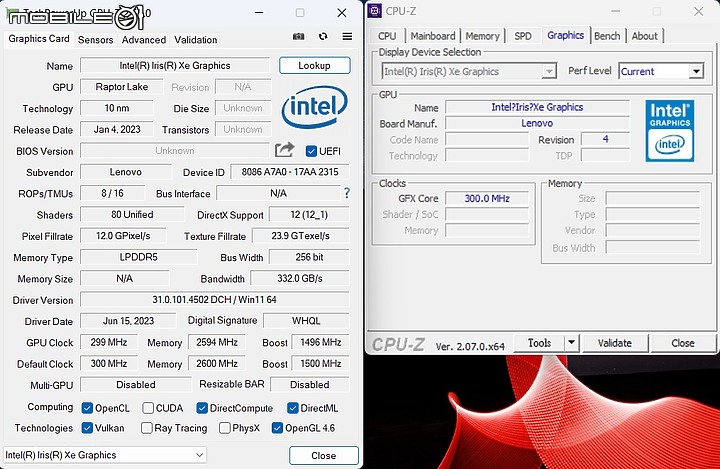Open the SPD tab in CPU-Z
This screenshot has width=720, height=469.
pos(523,36)
